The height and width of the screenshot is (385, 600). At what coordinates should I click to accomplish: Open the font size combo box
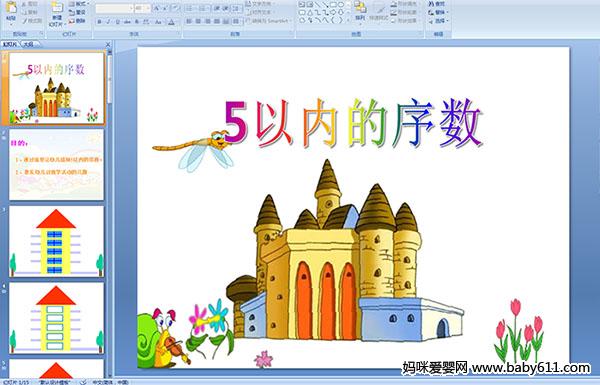click(x=142, y=8)
